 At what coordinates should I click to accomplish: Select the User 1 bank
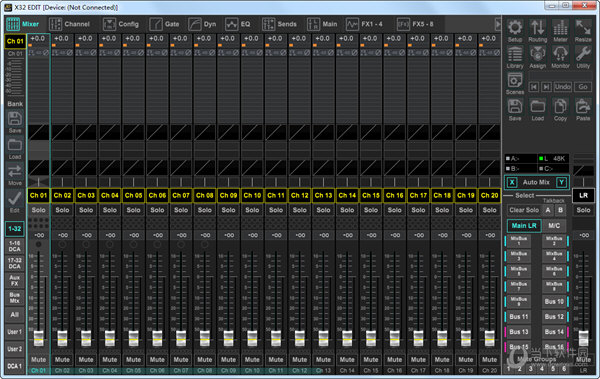[x=15, y=332]
